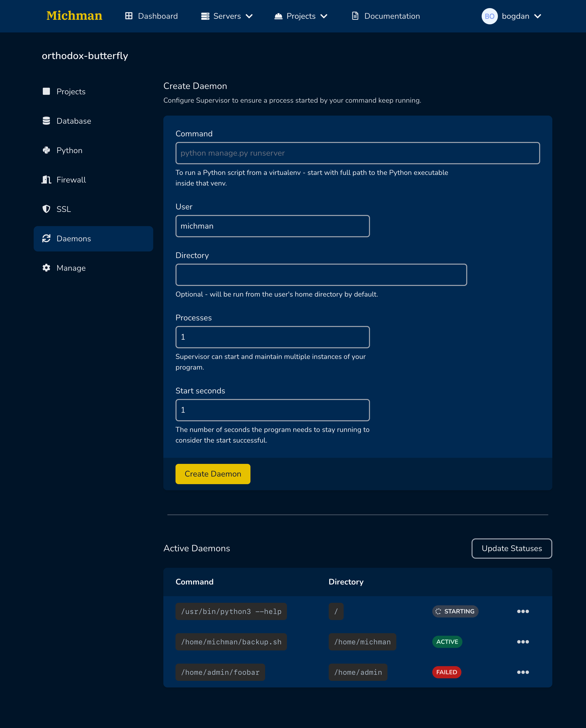Open options menu for /home/admin/foobar daemon

523,672
